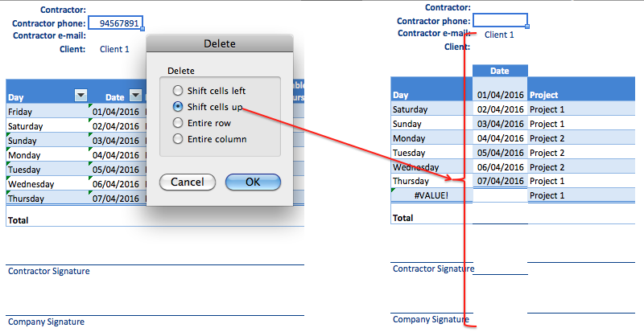Open the Day column filter dropdown
Viewport: 644px width, 332px height.
(80, 96)
